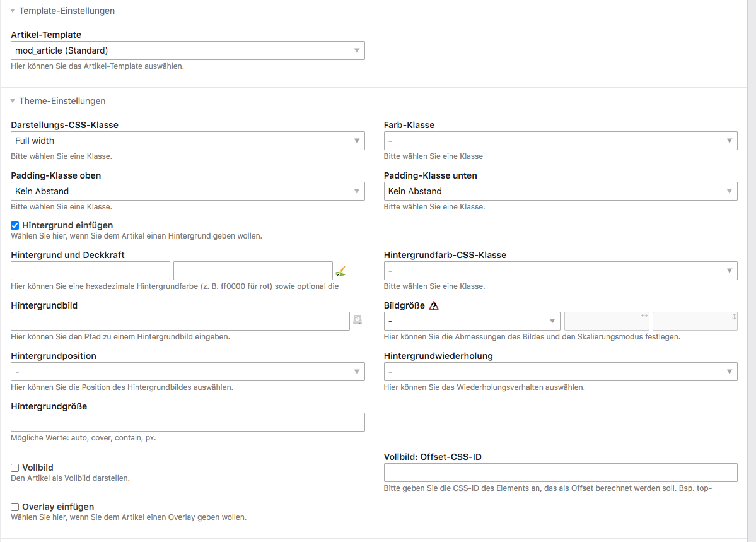
Task: Open the Artikel-Template dropdown
Action: click(x=187, y=50)
